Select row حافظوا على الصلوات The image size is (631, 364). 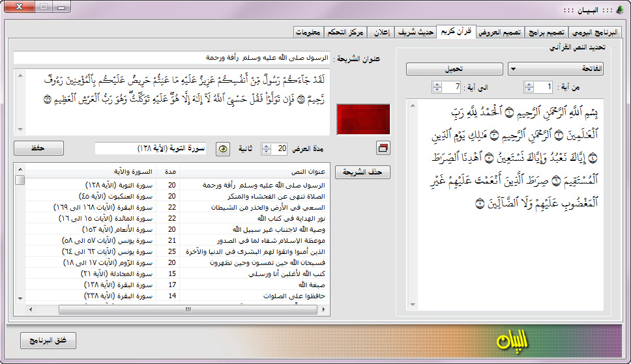177,296
